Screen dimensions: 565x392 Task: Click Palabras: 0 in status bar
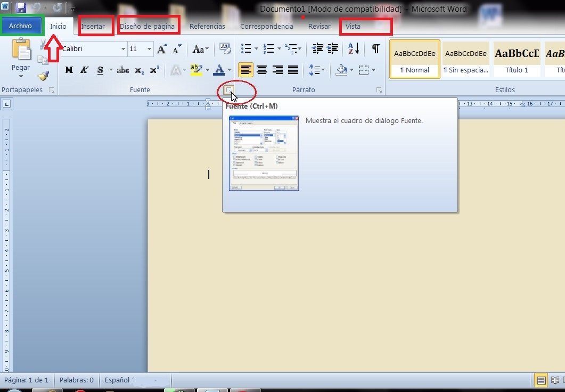tap(76, 380)
